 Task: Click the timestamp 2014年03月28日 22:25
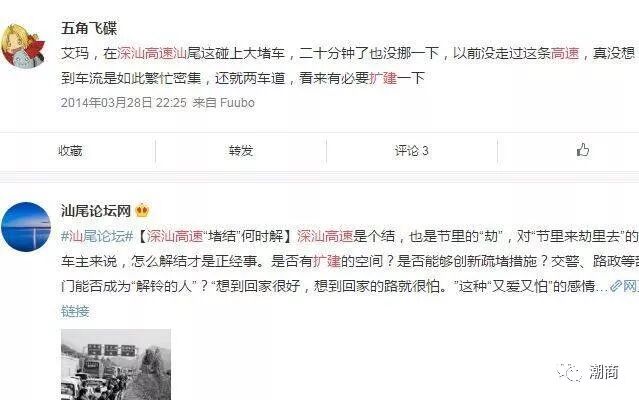coord(123,103)
